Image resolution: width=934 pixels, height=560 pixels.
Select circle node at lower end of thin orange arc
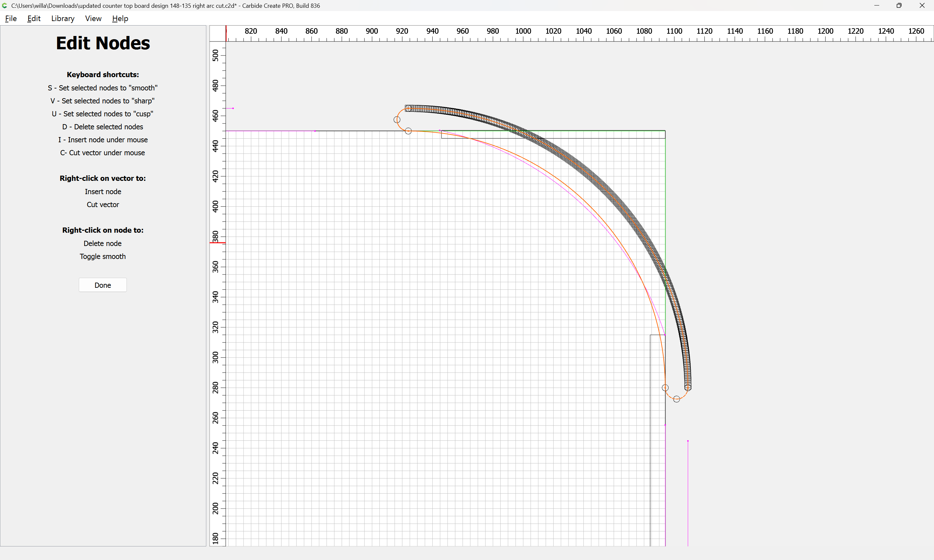[665, 388]
